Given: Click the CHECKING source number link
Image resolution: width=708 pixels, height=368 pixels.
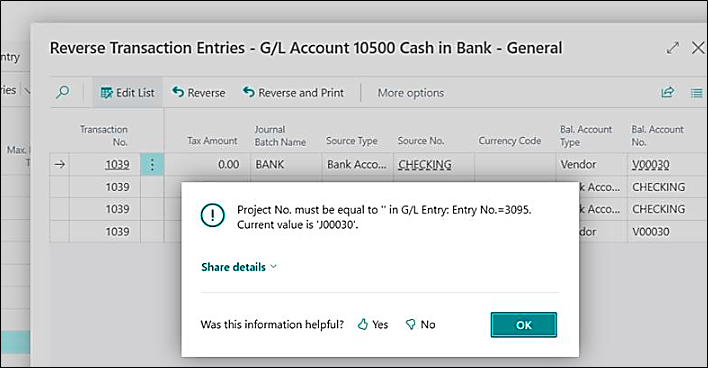Looking at the screenshot, I should (424, 164).
